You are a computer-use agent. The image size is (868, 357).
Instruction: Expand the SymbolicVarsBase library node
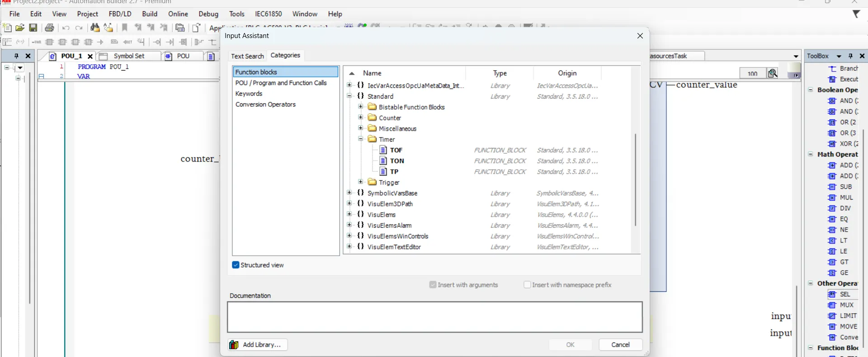(349, 193)
